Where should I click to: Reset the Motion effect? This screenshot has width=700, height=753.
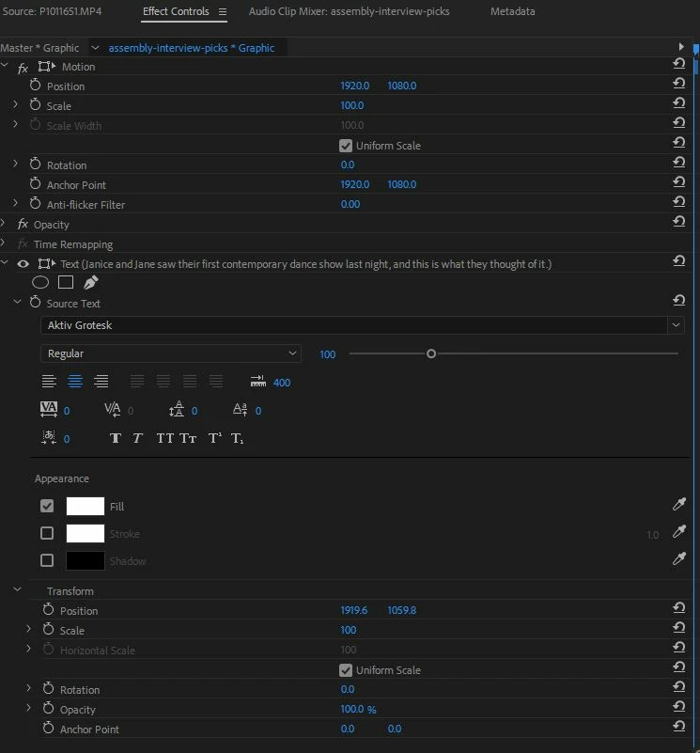point(678,63)
